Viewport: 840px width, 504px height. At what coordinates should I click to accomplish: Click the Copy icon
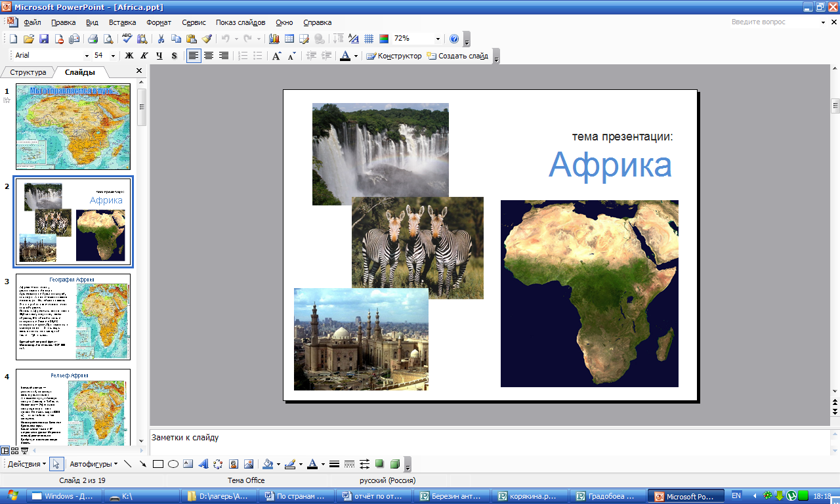coord(177,39)
